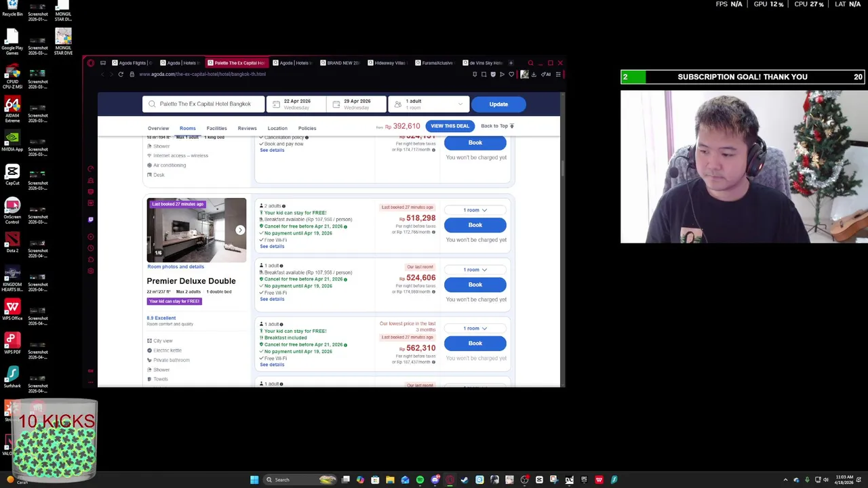Click the Update search button

tap(498, 104)
